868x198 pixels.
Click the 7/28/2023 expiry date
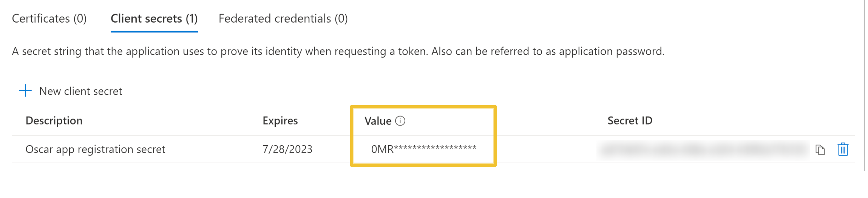[x=287, y=149]
